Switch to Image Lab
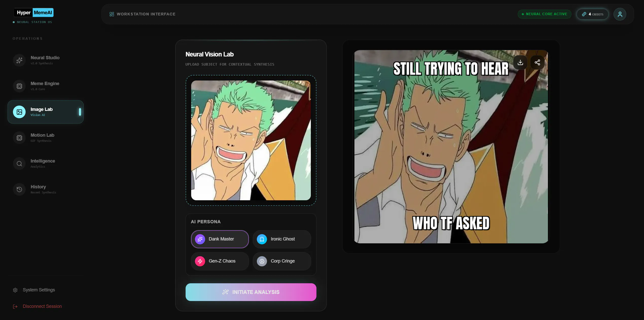Screen dimensions: 644x320 tap(46, 112)
